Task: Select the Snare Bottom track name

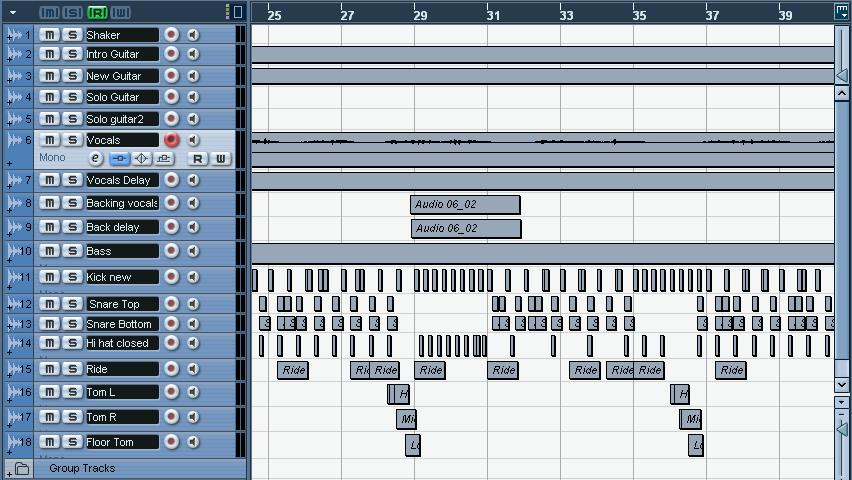Action: coord(122,324)
